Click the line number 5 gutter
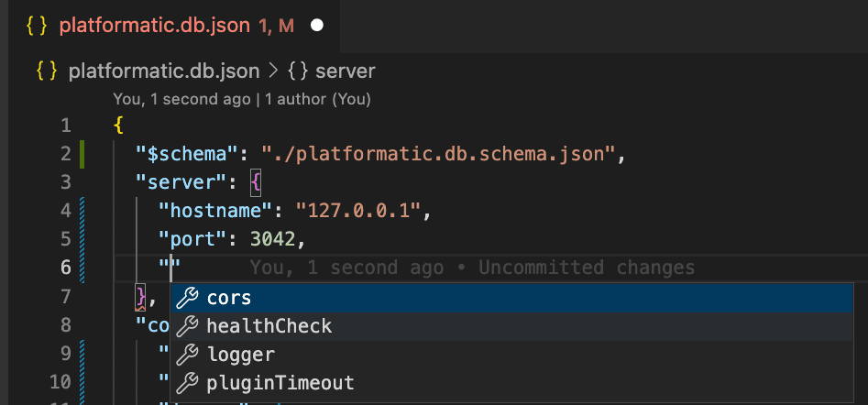Screen dimensions: 868x405 pos(65,239)
